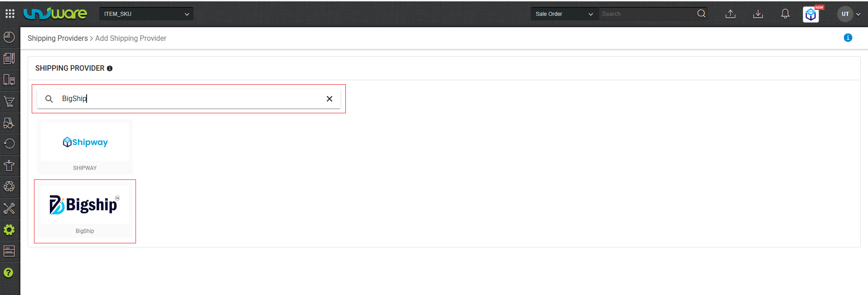The image size is (868, 295).
Task: Click info icon next to SHIPPING PROVIDER heading
Action: 110,68
